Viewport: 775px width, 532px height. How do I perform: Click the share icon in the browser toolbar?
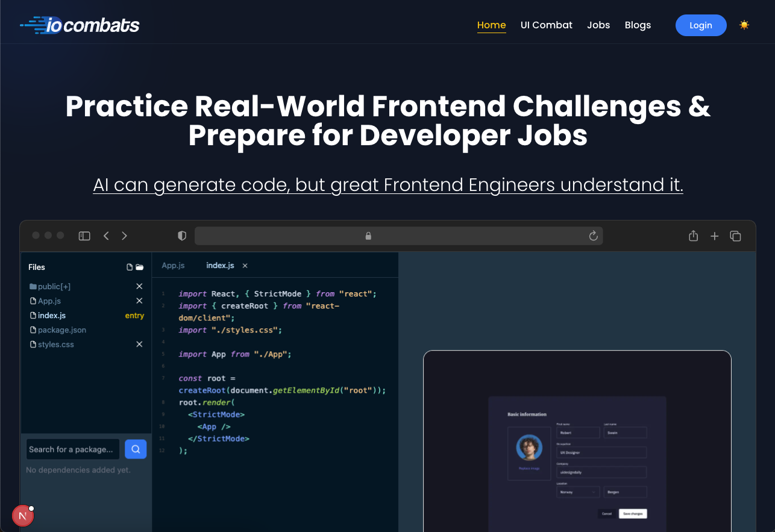pos(693,236)
